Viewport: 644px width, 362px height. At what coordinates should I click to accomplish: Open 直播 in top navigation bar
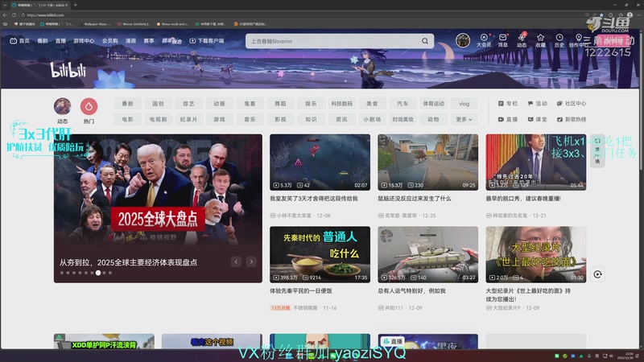coord(61,41)
